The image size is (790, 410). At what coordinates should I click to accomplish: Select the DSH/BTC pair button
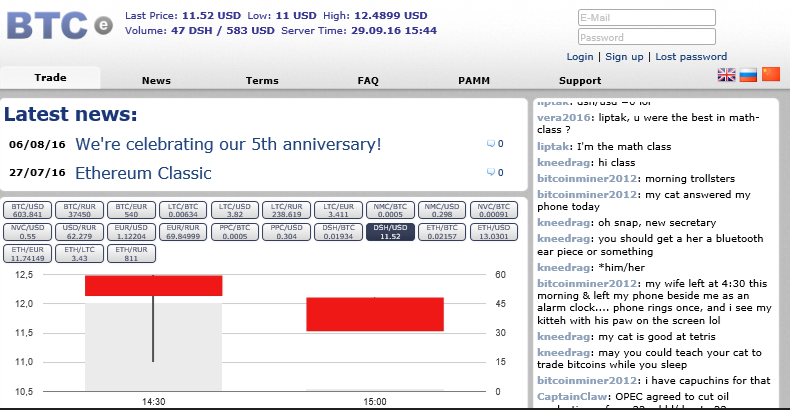339,232
